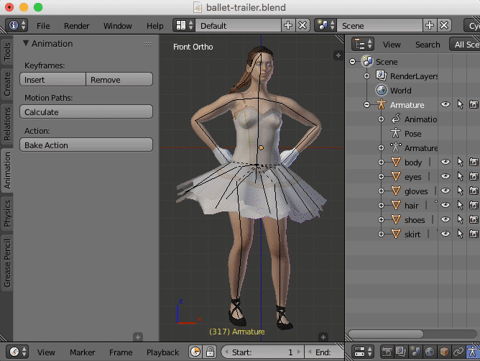
Task: Collapse the Scene tree in outliner
Action: [x=353, y=62]
